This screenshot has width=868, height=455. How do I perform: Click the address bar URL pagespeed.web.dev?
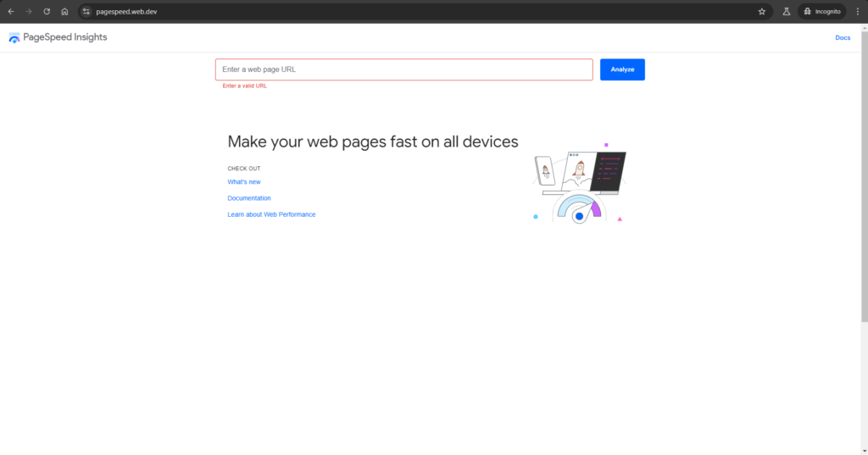[x=126, y=12]
